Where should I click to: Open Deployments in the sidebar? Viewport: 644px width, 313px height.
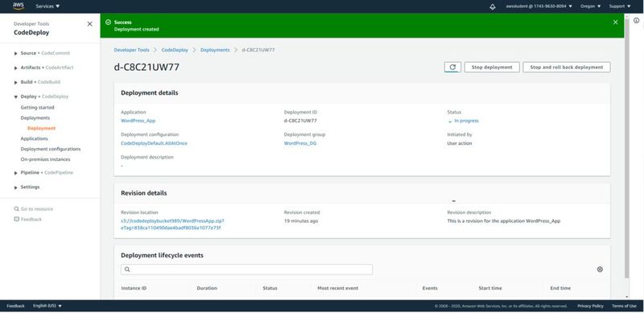35,118
